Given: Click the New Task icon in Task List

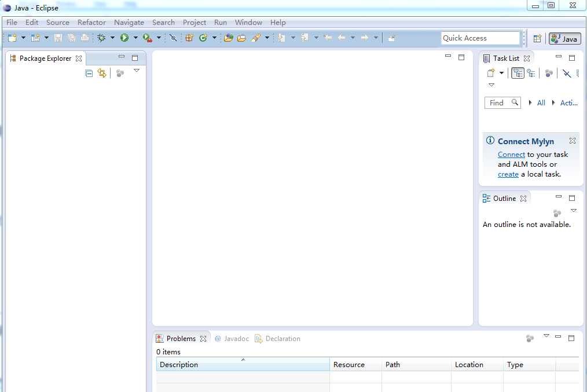Looking at the screenshot, I should coord(491,73).
